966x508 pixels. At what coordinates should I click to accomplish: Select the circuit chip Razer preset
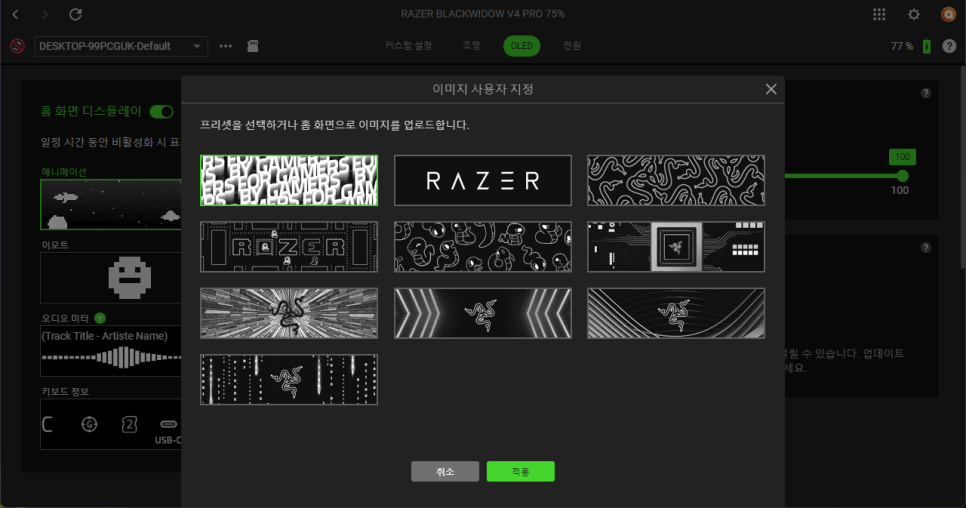(676, 247)
